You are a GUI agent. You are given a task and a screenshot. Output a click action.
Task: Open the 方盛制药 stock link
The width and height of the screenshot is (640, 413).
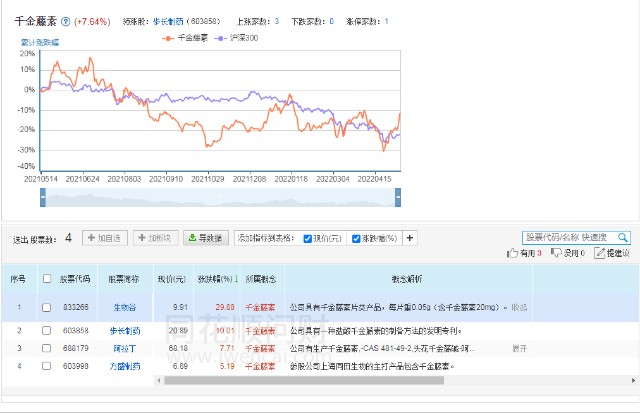pyautogui.click(x=124, y=366)
